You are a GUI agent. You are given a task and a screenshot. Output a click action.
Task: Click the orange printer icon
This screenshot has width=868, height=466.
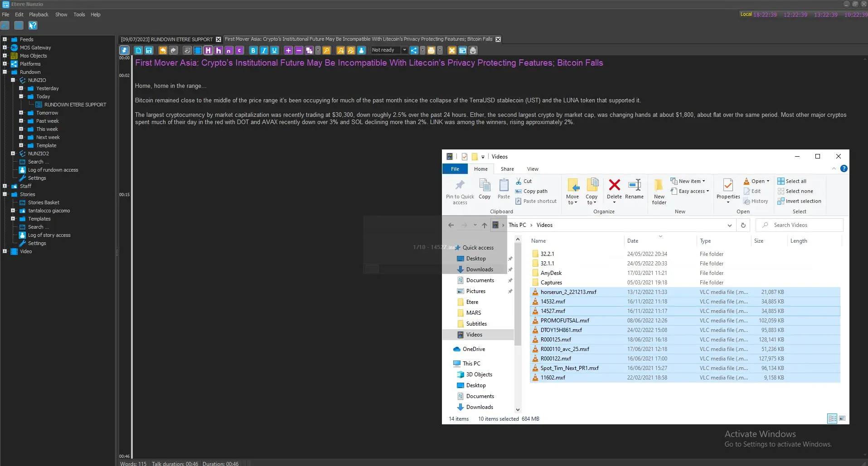click(x=431, y=50)
